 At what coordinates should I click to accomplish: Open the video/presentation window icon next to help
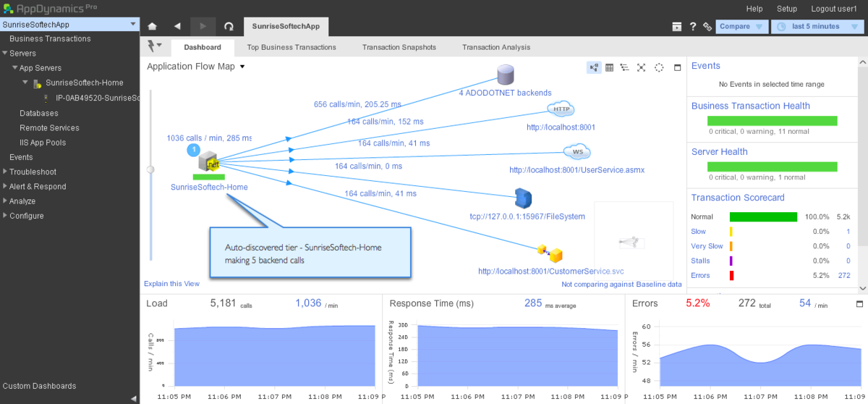(x=677, y=27)
